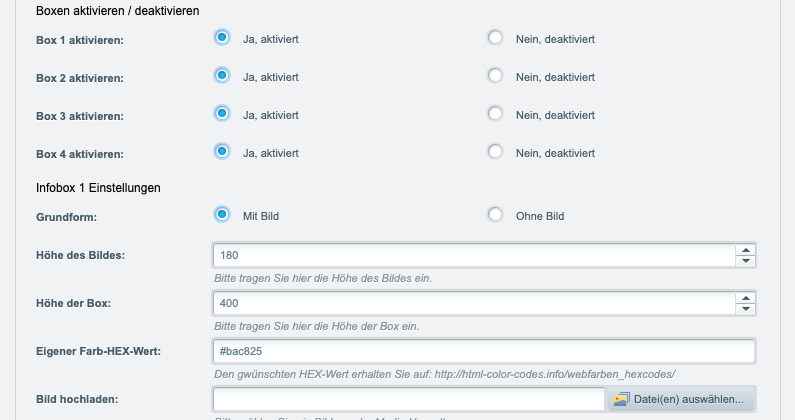795x420 pixels.
Task: Select 'Nein, deaktiviert' for Box 1
Action: coord(495,38)
